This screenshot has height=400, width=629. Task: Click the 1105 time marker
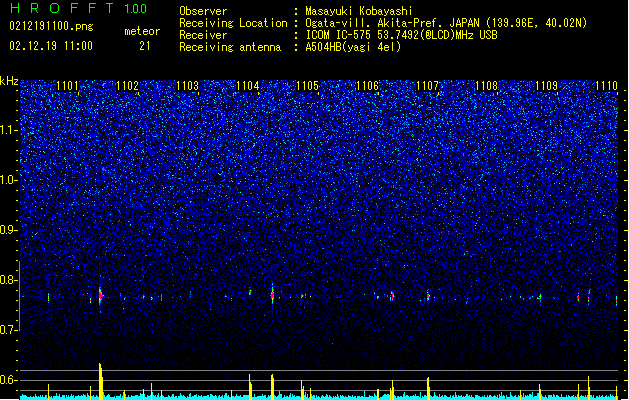coord(307,86)
